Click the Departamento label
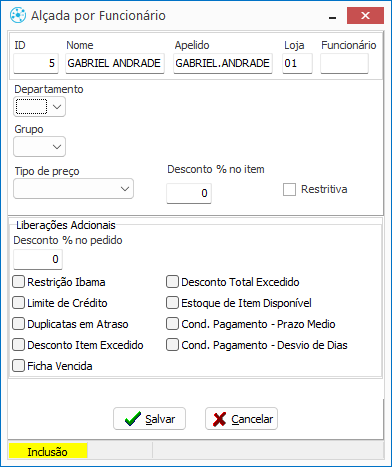The height and width of the screenshot is (467, 392). point(49,89)
